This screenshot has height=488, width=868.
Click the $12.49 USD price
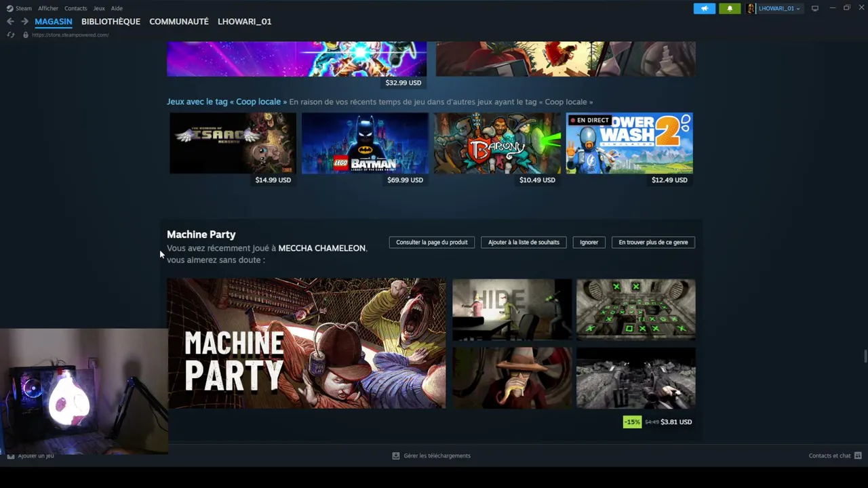(x=669, y=180)
